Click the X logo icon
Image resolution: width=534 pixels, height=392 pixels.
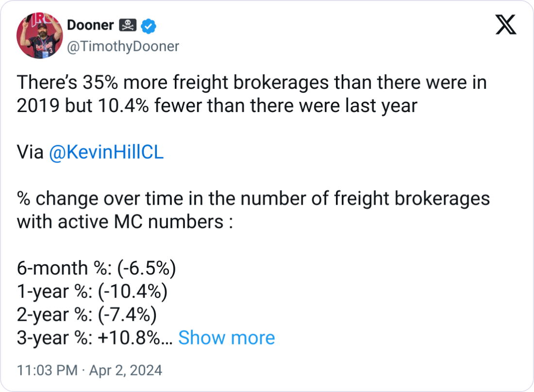click(505, 25)
